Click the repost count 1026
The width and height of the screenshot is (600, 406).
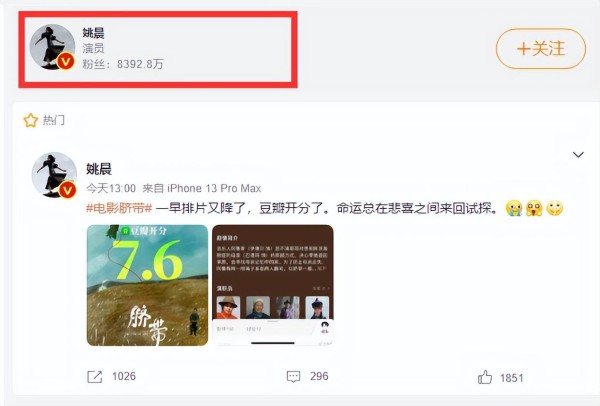coord(124,376)
